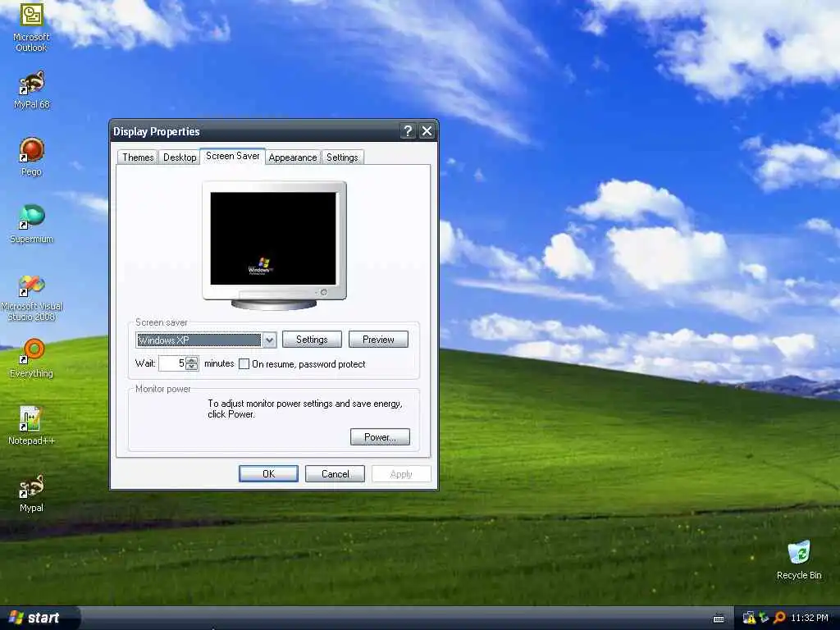The height and width of the screenshot is (630, 840).
Task: Select the Microsoft Visual Studio 2008 shortcut
Action: pyautogui.click(x=31, y=298)
